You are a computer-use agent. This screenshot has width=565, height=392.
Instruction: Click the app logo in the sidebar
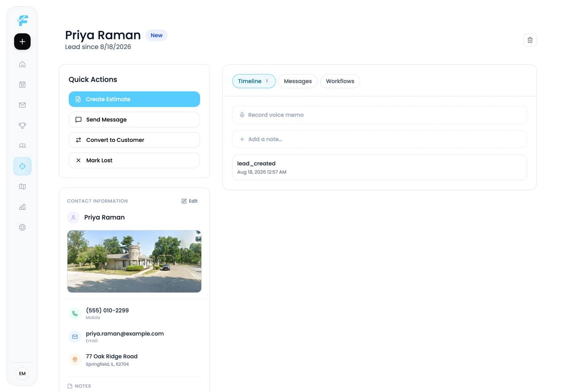(23, 20)
